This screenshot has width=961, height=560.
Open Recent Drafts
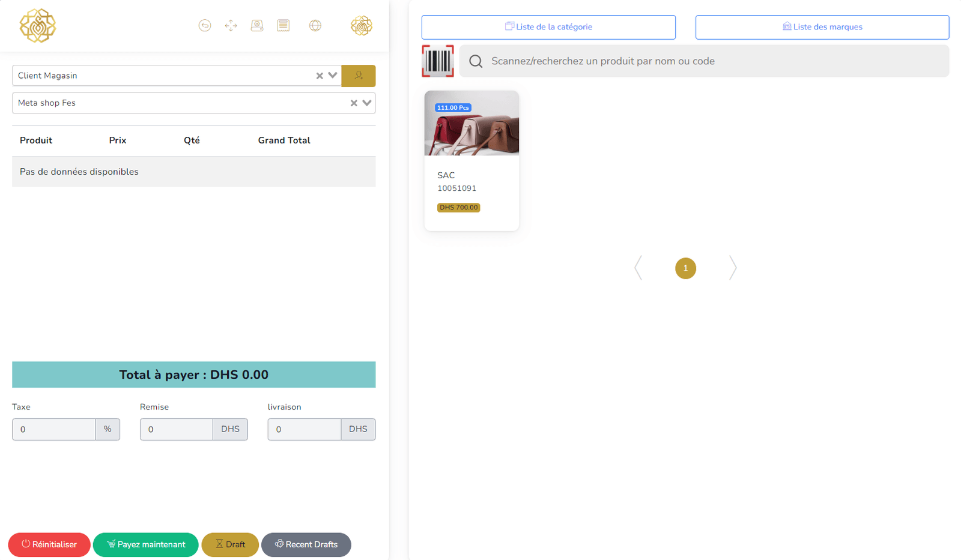pos(306,544)
